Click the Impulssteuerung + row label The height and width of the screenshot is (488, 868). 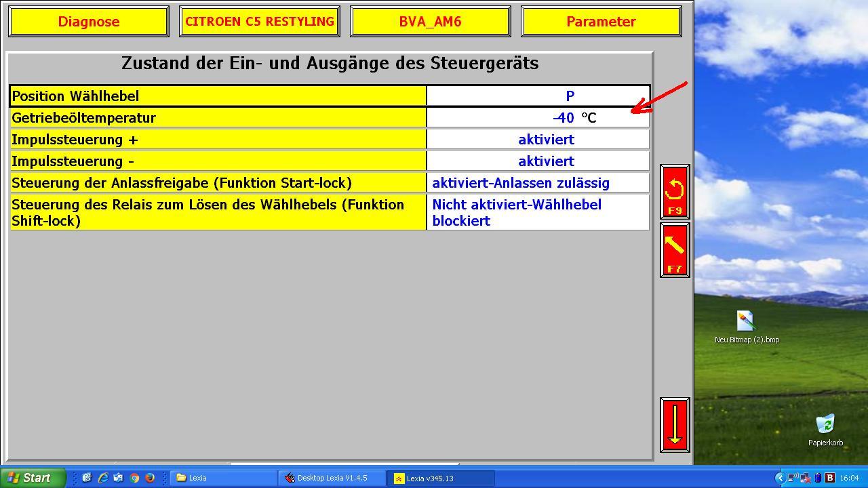point(218,140)
